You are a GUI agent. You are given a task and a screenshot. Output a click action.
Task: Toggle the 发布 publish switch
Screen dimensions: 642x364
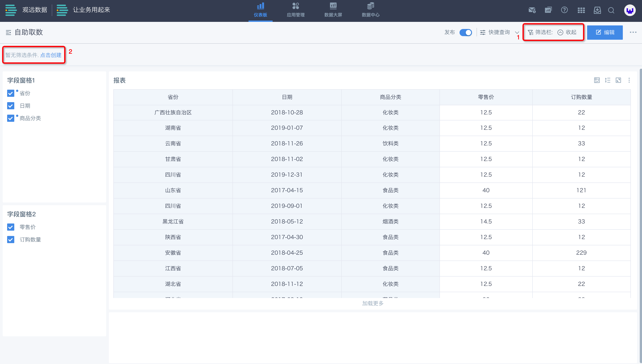coord(466,33)
